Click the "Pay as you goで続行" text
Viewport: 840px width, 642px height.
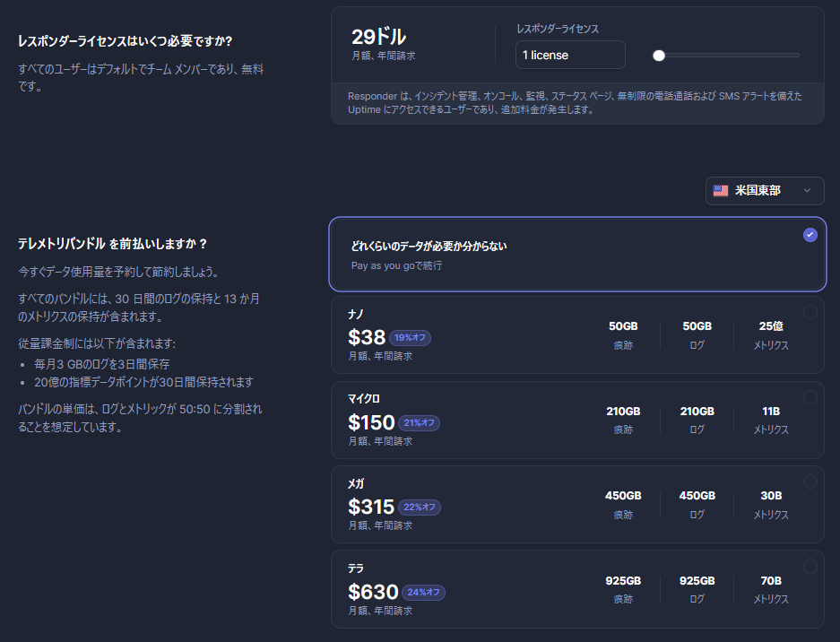pyautogui.click(x=396, y=266)
